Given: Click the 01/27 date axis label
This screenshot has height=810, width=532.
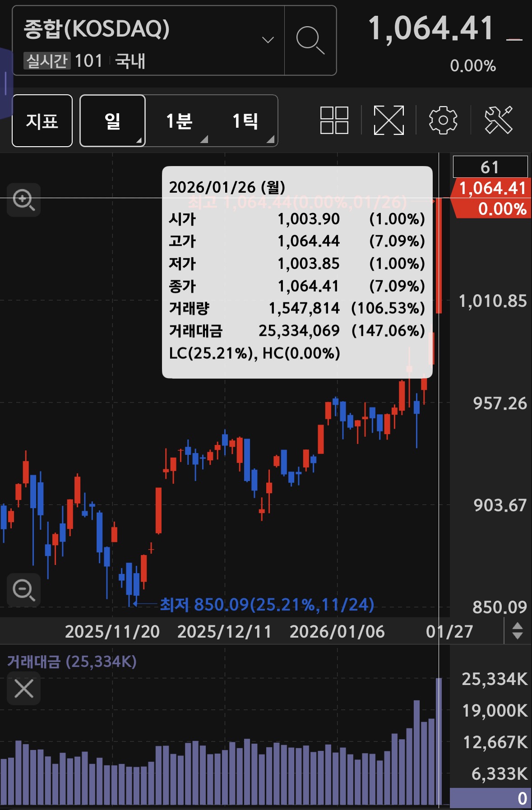Looking at the screenshot, I should point(449,631).
